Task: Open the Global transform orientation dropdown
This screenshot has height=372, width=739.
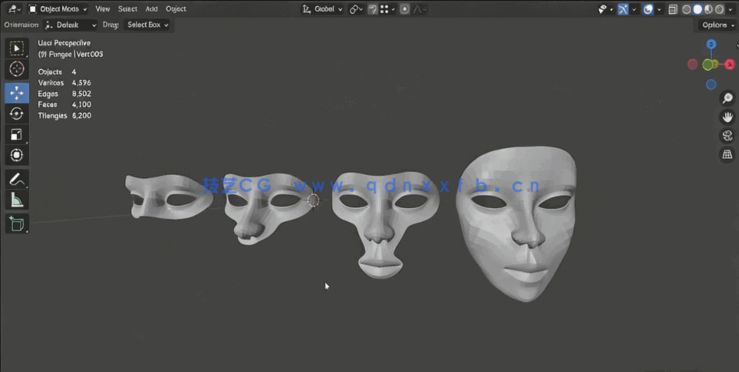Action: click(322, 9)
